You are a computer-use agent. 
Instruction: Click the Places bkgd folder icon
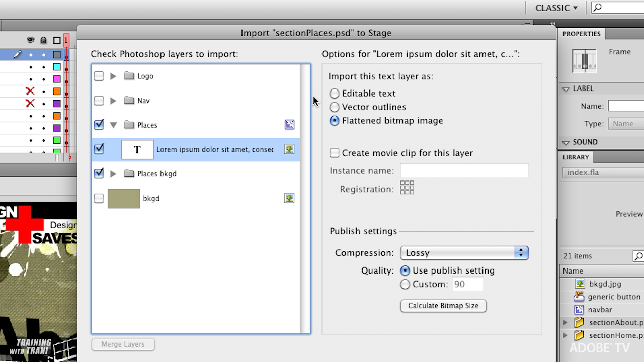[x=129, y=173]
